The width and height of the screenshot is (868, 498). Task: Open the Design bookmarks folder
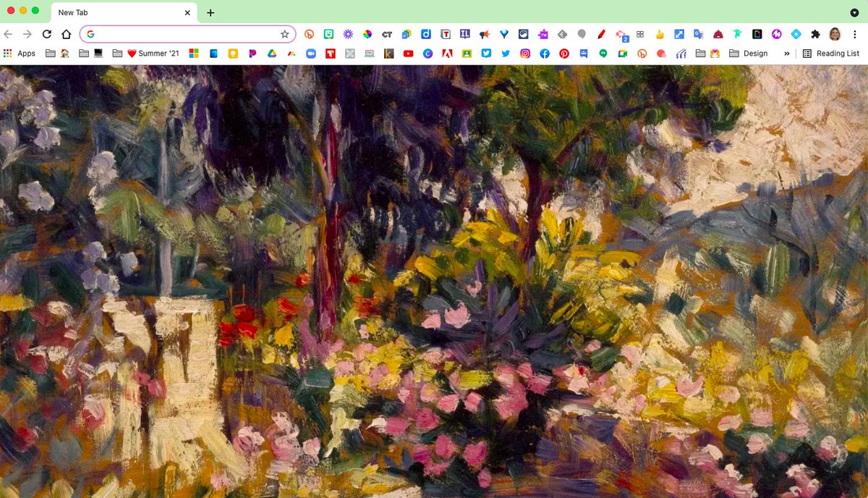pyautogui.click(x=749, y=54)
